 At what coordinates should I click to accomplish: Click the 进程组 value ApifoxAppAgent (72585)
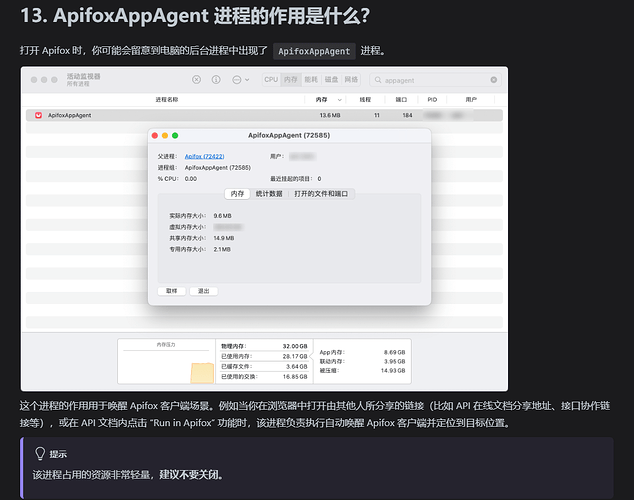[218, 167]
